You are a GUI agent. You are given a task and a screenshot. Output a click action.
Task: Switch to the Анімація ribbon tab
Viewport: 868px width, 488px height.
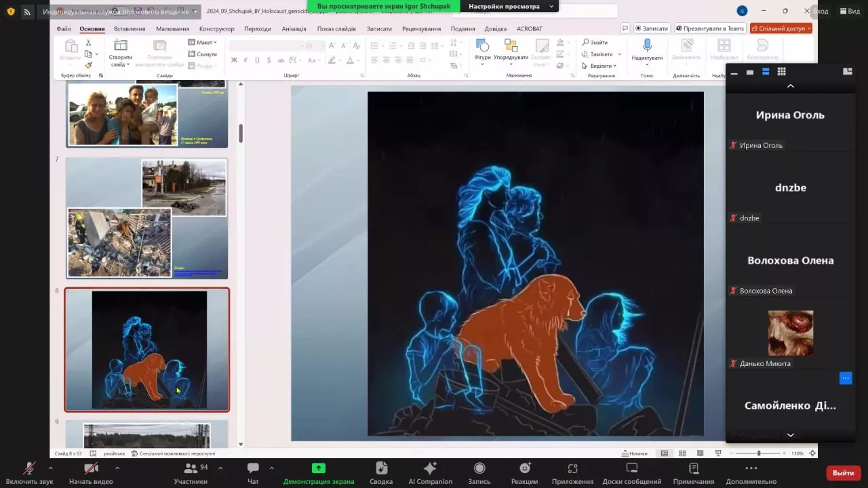(x=294, y=28)
